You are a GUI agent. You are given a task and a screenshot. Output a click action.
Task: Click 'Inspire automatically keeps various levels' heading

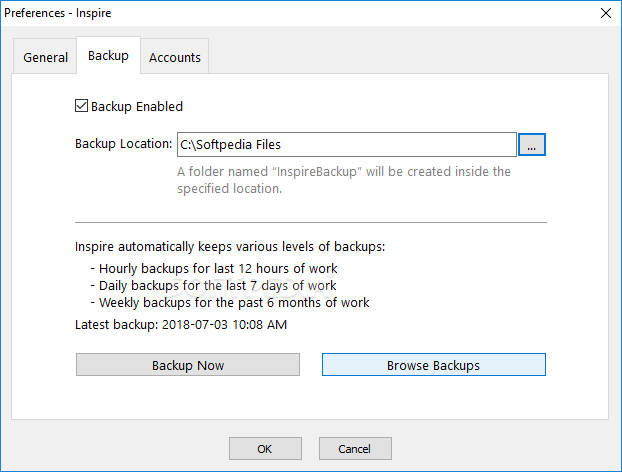(230, 247)
